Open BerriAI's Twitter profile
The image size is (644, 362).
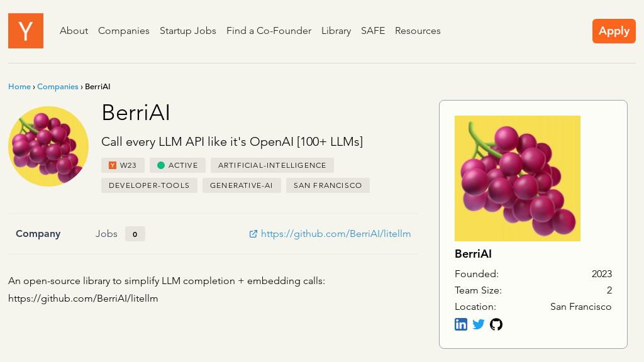tap(479, 324)
